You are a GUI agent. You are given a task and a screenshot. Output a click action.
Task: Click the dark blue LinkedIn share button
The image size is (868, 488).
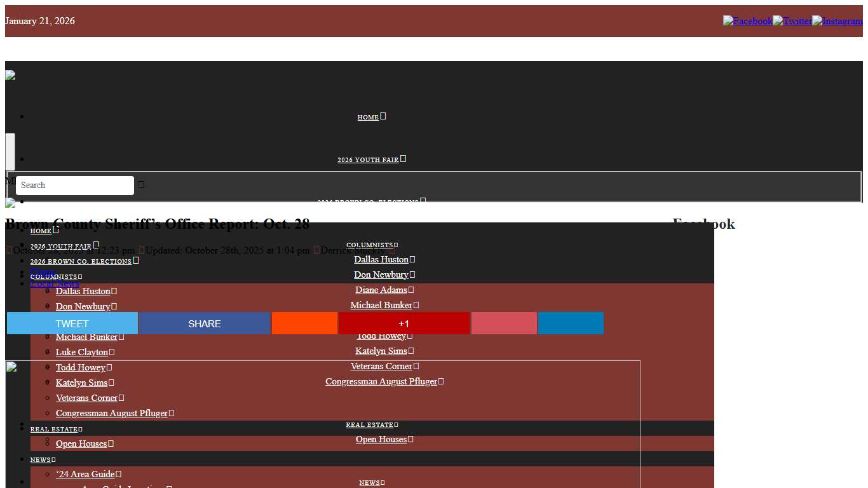[571, 323]
